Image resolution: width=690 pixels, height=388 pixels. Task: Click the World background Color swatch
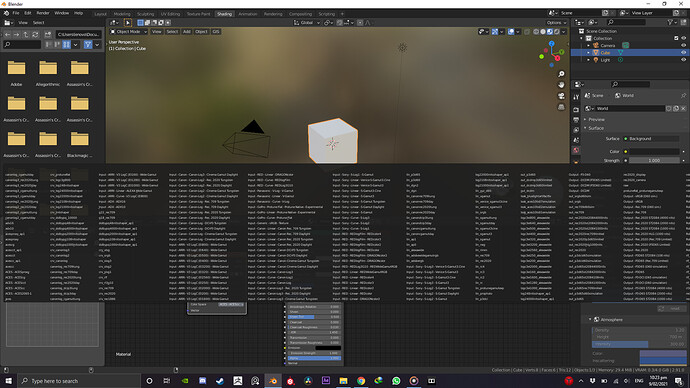click(x=654, y=151)
